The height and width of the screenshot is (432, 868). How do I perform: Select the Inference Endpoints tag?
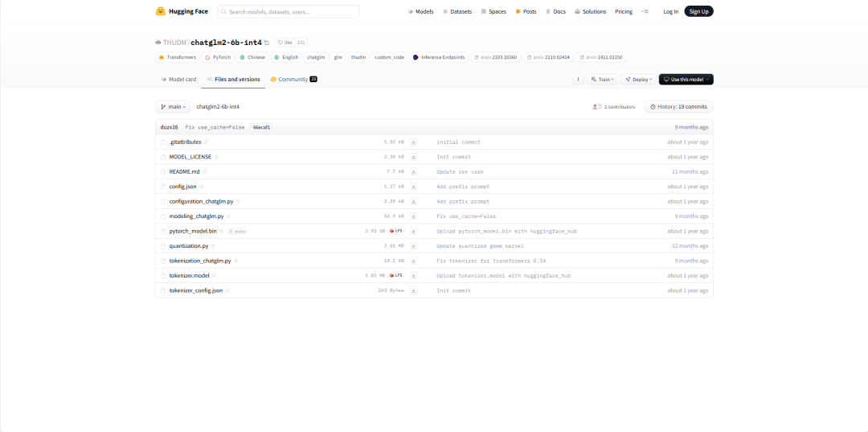[x=439, y=57]
